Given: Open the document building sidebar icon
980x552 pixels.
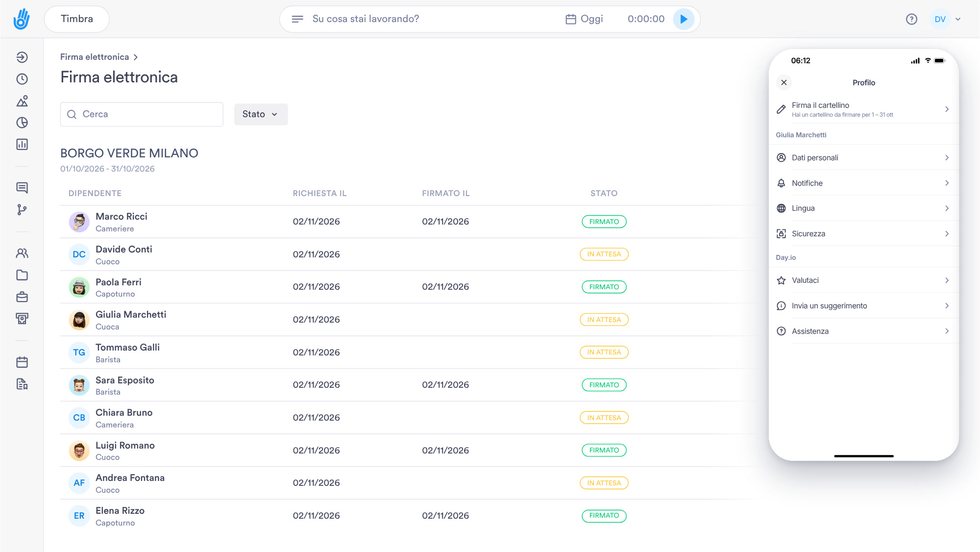Looking at the screenshot, I should [x=22, y=384].
